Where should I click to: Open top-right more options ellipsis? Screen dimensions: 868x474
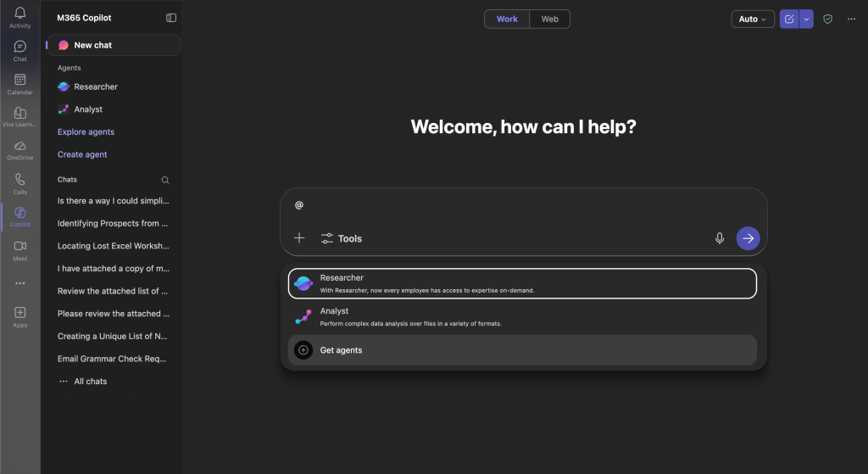(851, 19)
